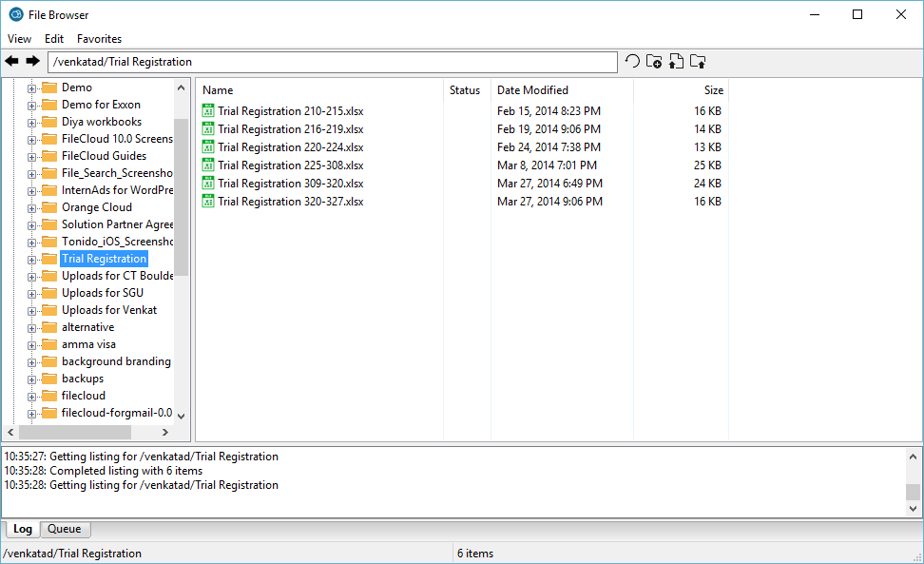Go forward with the right arrow button
This screenshot has width=924, height=564.
coord(33,61)
